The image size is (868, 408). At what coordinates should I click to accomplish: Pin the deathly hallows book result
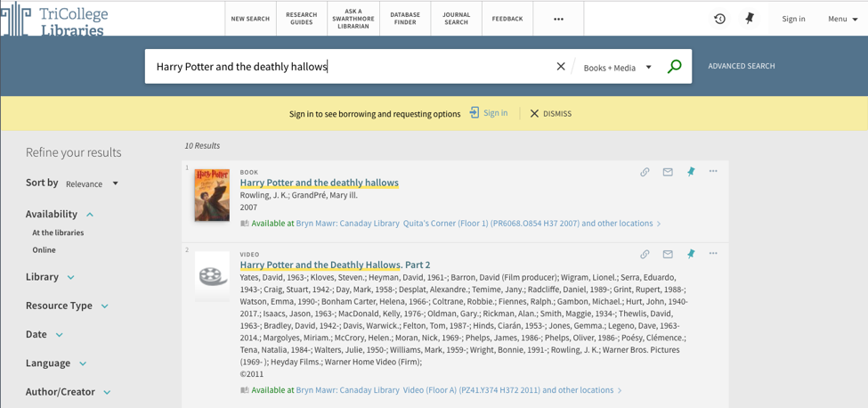(690, 172)
